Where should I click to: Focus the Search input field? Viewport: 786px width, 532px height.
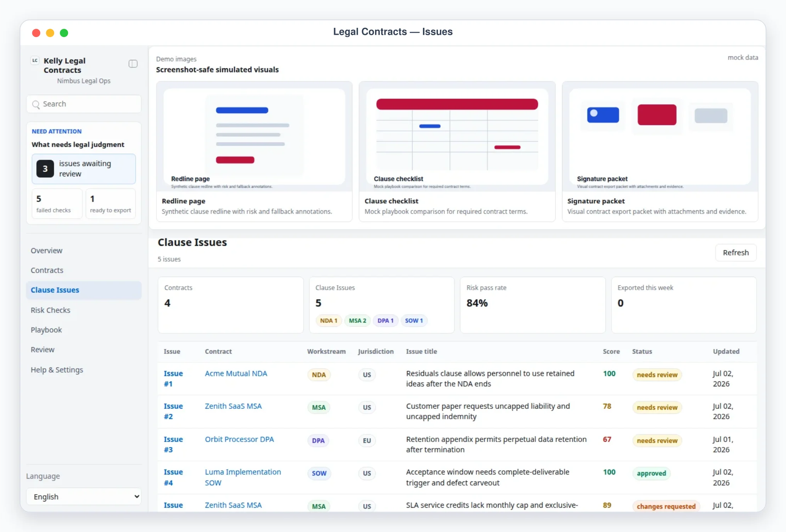tap(84, 104)
